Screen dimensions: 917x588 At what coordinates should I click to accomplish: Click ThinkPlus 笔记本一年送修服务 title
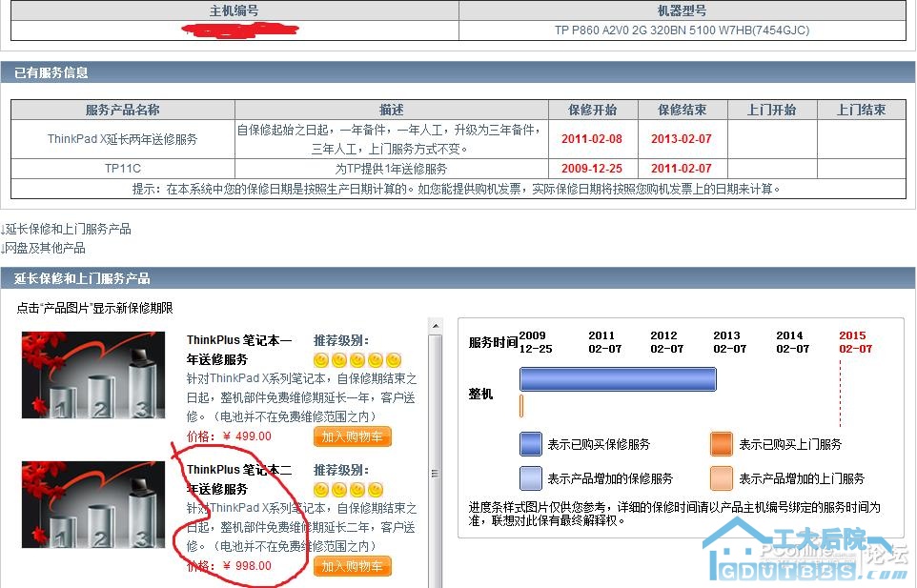click(239, 350)
